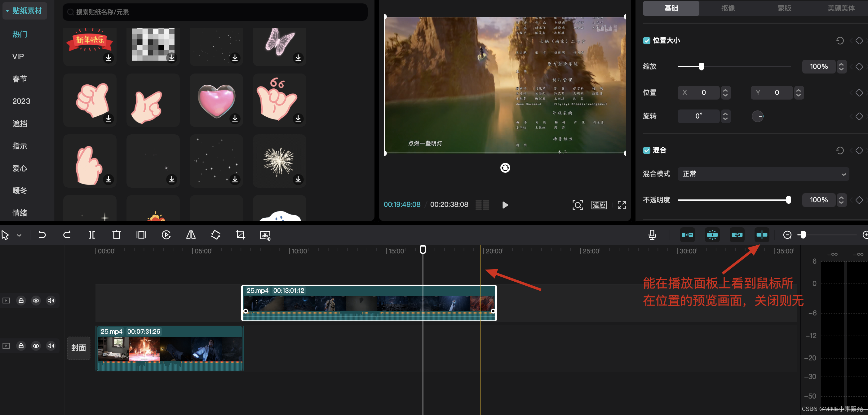The height and width of the screenshot is (415, 868).
Task: Click the freeze frame icon
Action: [x=141, y=234]
